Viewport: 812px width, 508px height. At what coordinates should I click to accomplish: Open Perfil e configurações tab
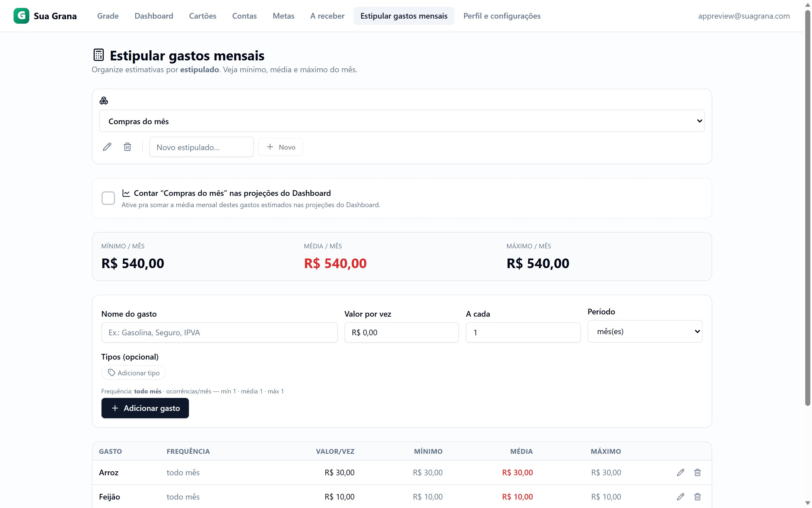tap(502, 16)
